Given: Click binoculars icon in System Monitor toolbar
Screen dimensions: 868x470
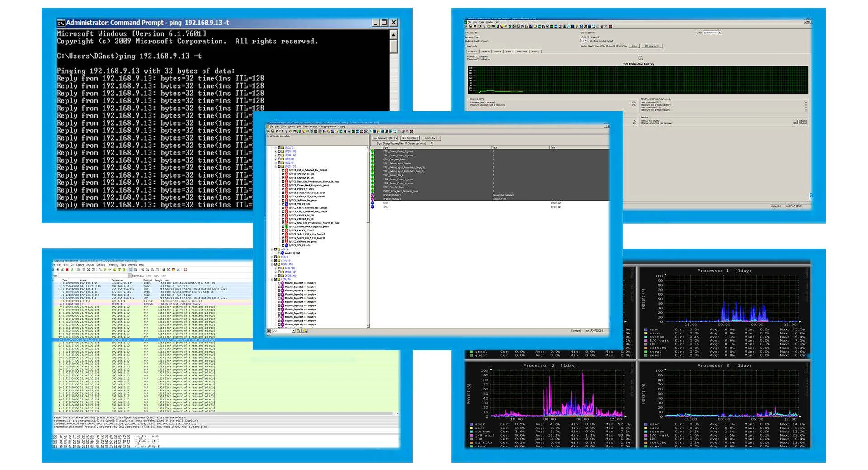Looking at the screenshot, I should (x=543, y=26).
